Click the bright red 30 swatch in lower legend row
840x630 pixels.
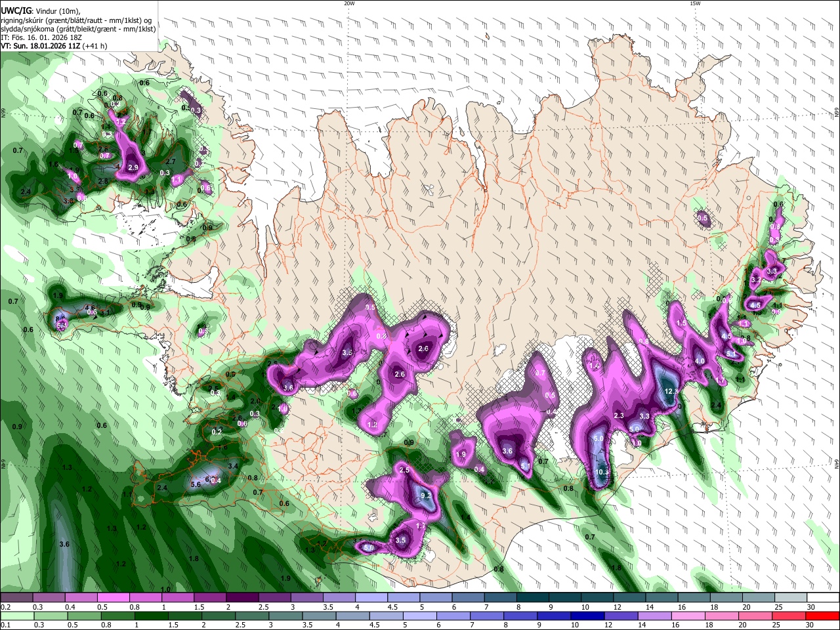pos(822,616)
